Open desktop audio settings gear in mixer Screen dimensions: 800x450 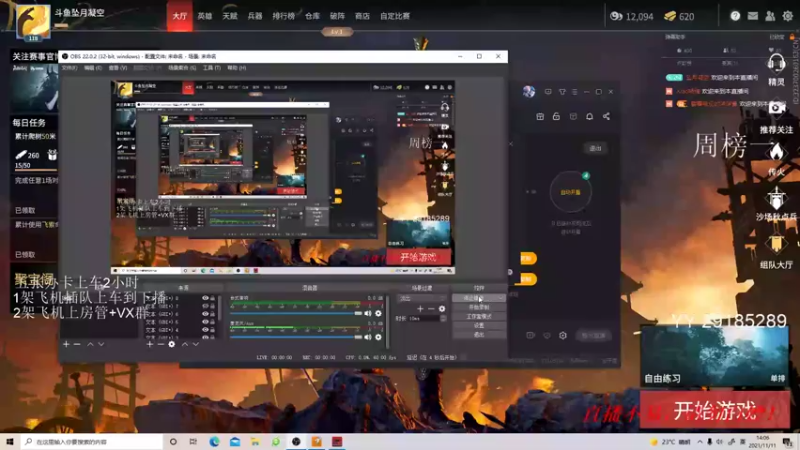point(378,313)
